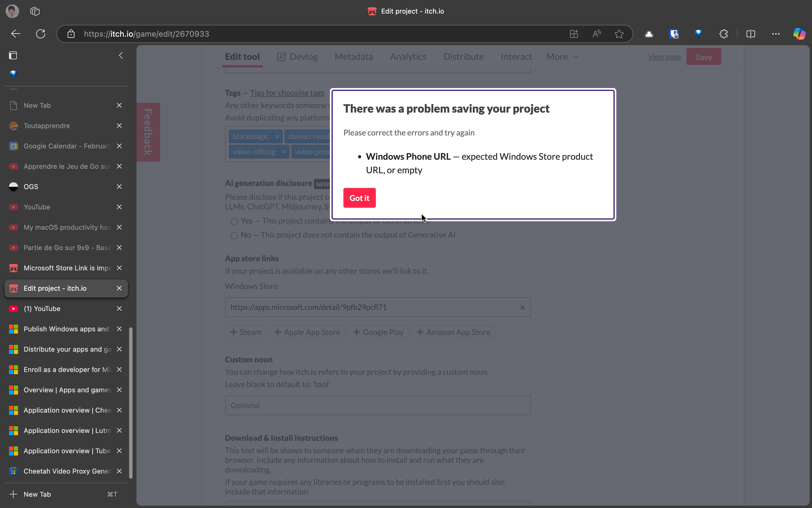The height and width of the screenshot is (508, 812).
Task: Switch to My macOS productivity tab
Action: pos(66,227)
